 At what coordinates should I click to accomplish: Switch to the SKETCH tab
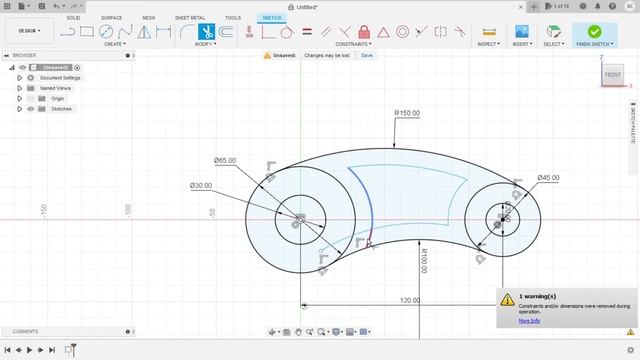271,18
